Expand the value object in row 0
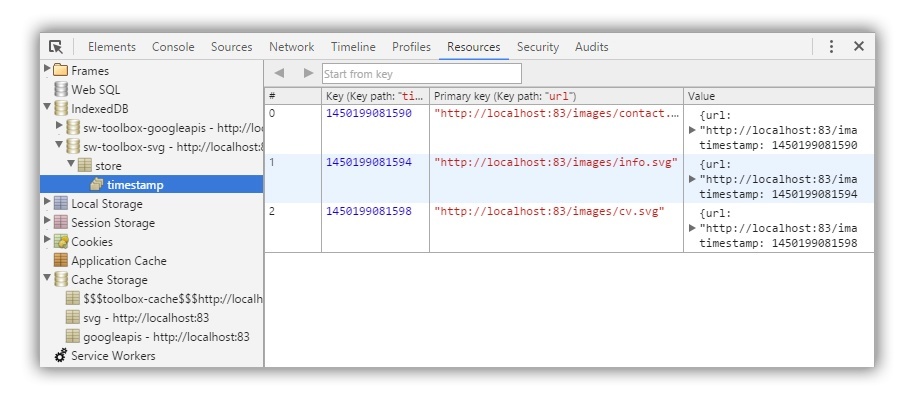920x410 pixels. coord(692,130)
